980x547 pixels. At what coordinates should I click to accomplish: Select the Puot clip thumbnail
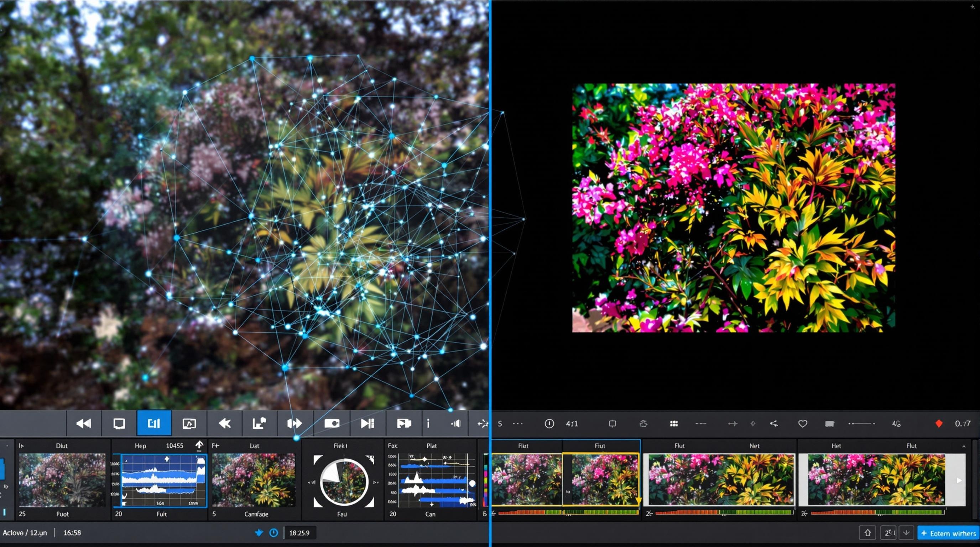tap(62, 480)
